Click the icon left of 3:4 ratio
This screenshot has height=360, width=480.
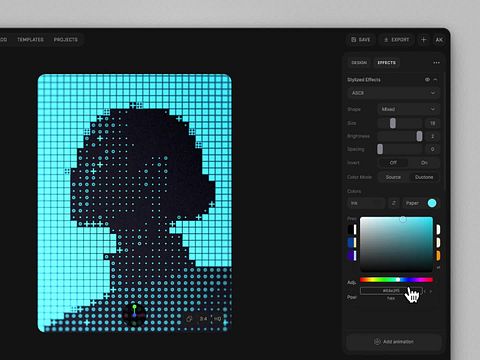[189, 319]
